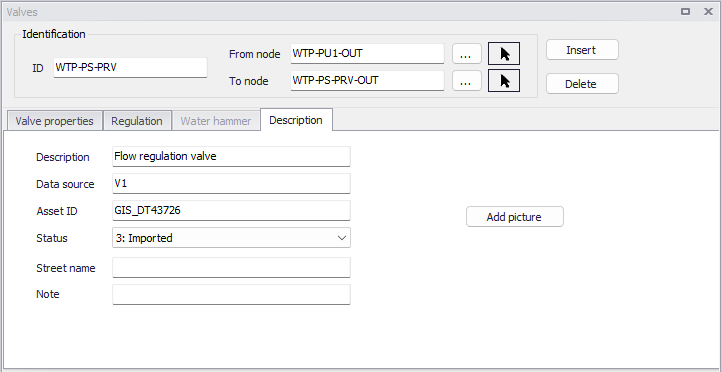722x372 pixels.
Task: Focus the ID field WTP-PS-PRV
Action: [130, 67]
